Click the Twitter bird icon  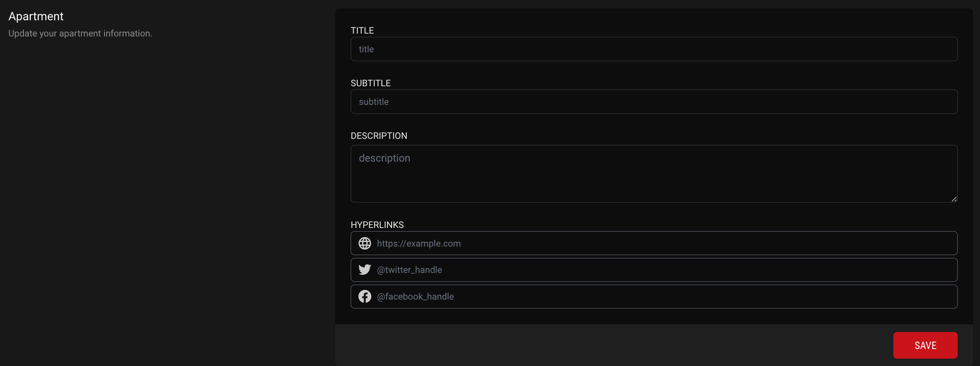[364, 270]
